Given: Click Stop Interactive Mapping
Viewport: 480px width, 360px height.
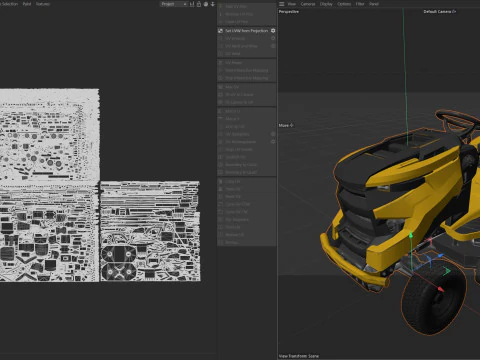Looking at the screenshot, I should tap(246, 78).
